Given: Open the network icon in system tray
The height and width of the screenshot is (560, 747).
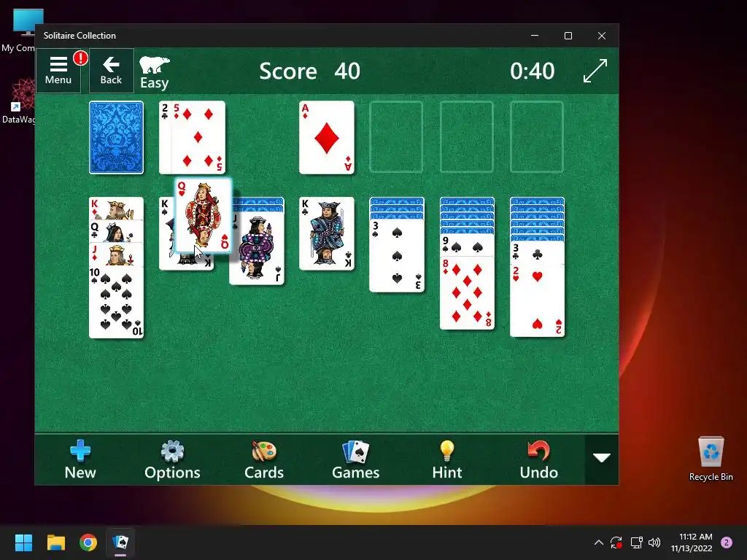Looking at the screenshot, I should coord(636,542).
